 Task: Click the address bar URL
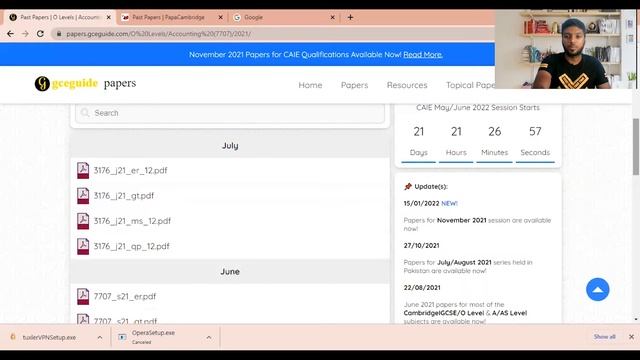pyautogui.click(x=158, y=34)
